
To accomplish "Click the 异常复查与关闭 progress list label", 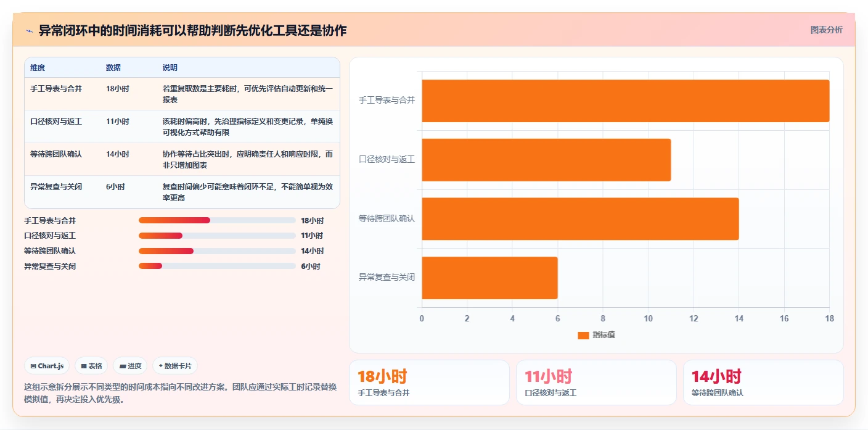I will click(x=50, y=267).
